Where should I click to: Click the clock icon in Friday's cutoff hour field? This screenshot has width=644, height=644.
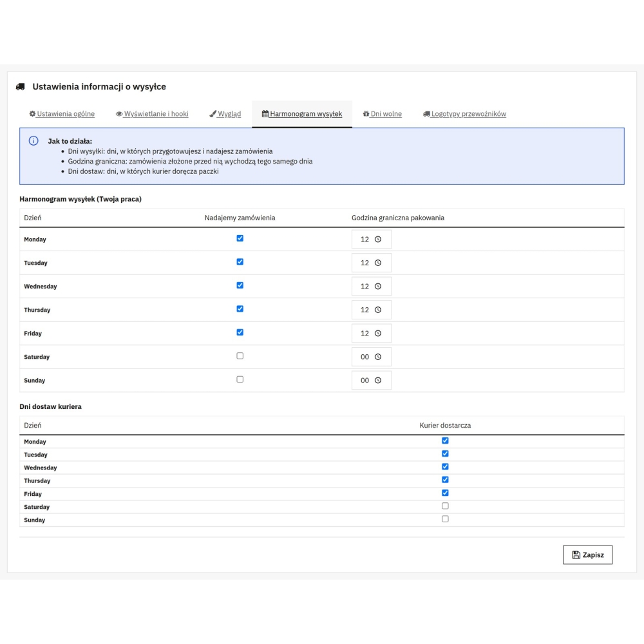tap(378, 333)
